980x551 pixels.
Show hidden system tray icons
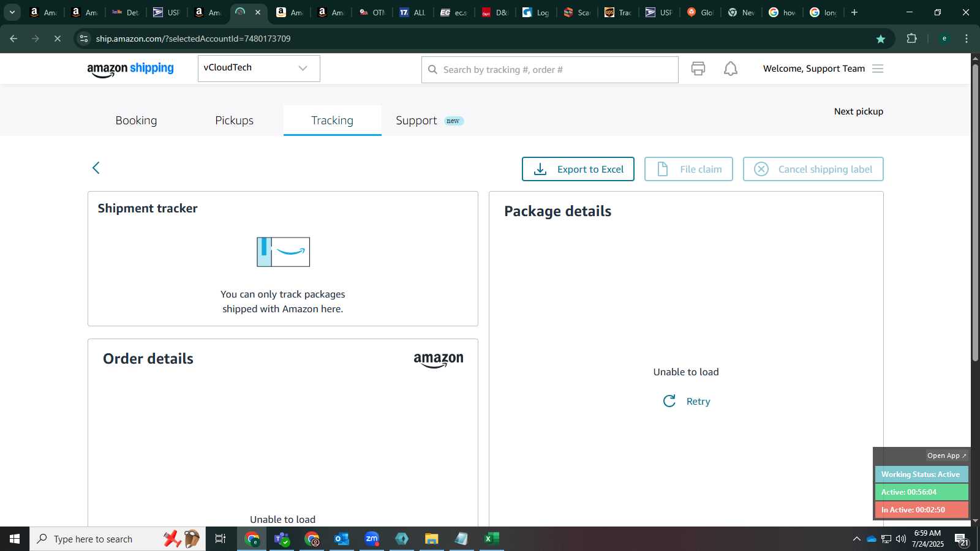856,539
